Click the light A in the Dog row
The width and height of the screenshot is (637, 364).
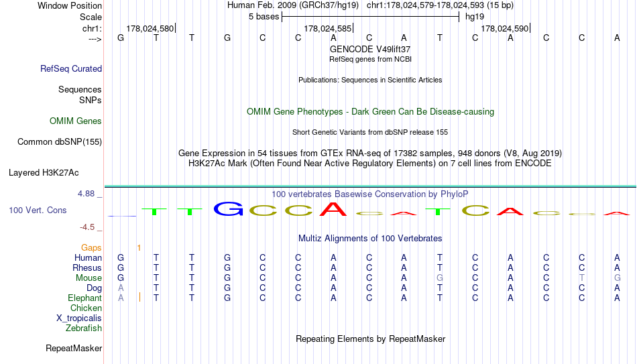pyautogui.click(x=121, y=288)
